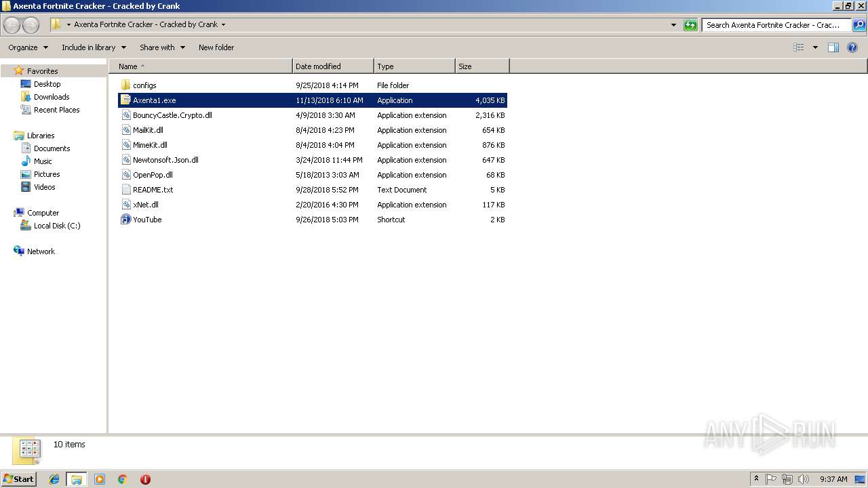Change view using the view icon
This screenshot has width=868, height=488.
click(799, 47)
